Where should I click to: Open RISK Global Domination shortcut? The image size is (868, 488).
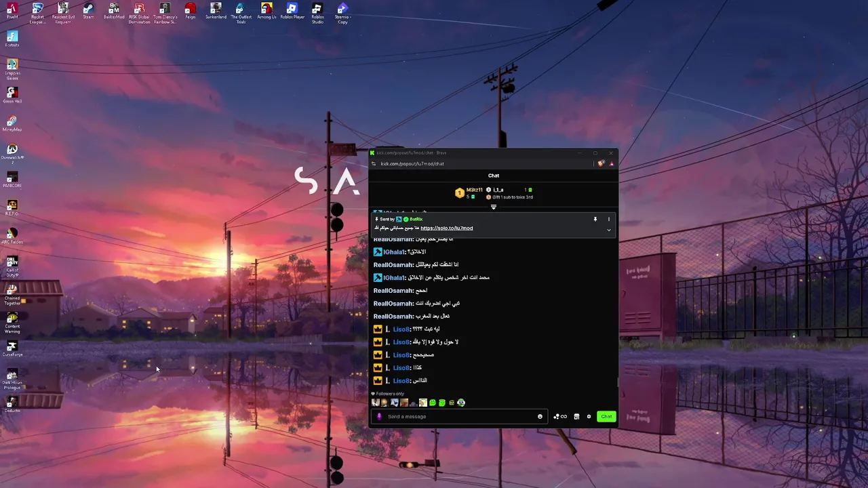[x=139, y=13]
